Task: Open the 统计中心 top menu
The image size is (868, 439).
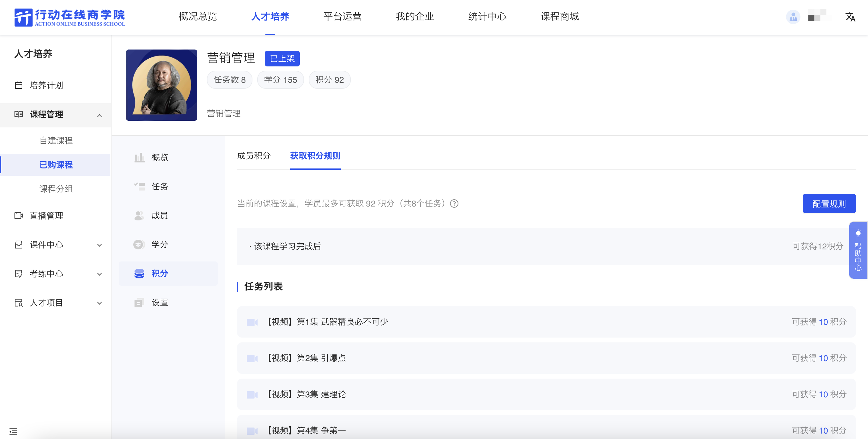Action: tap(487, 16)
